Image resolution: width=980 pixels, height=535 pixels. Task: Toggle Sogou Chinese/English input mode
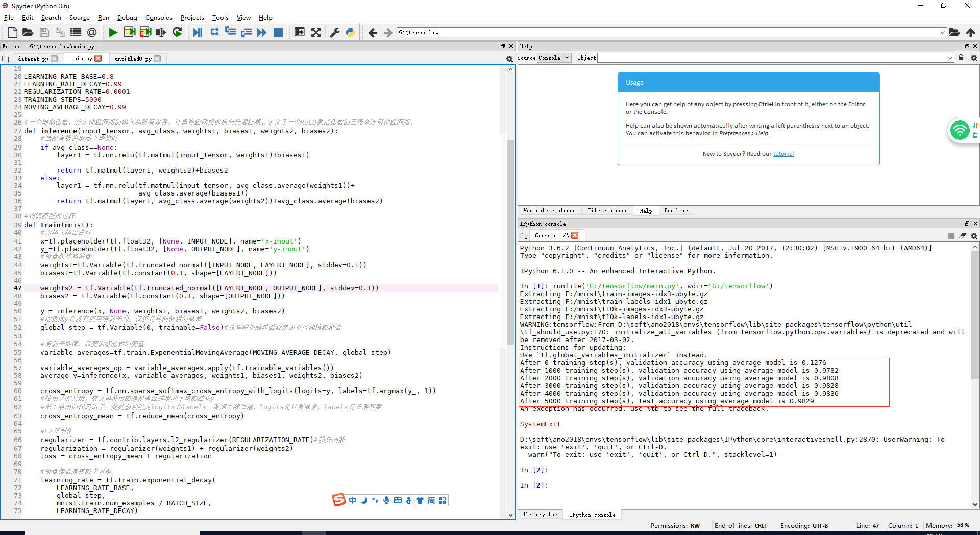[353, 500]
